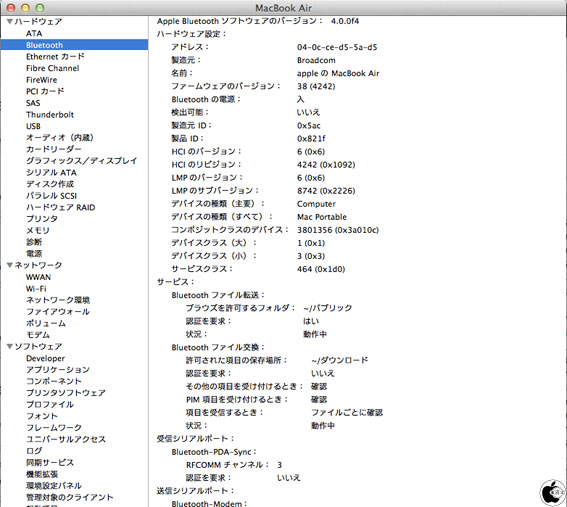
Task: Select WWAN under the network section
Action: (x=38, y=277)
